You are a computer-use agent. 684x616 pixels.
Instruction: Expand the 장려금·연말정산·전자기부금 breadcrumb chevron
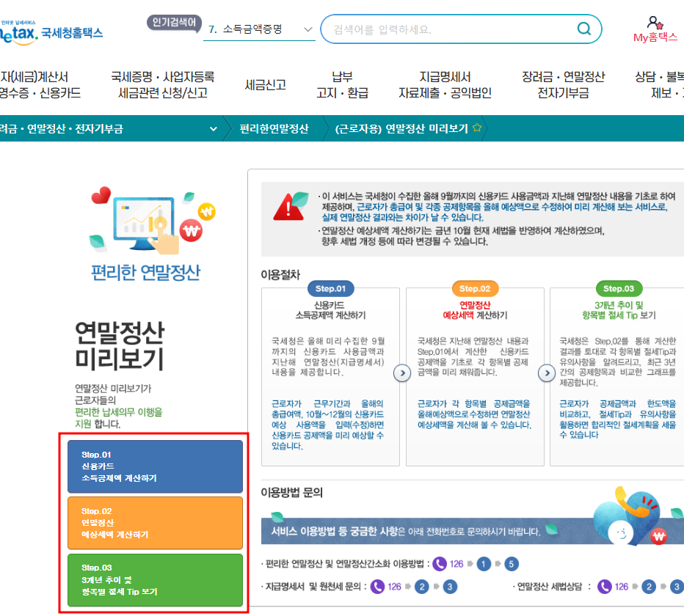click(214, 126)
